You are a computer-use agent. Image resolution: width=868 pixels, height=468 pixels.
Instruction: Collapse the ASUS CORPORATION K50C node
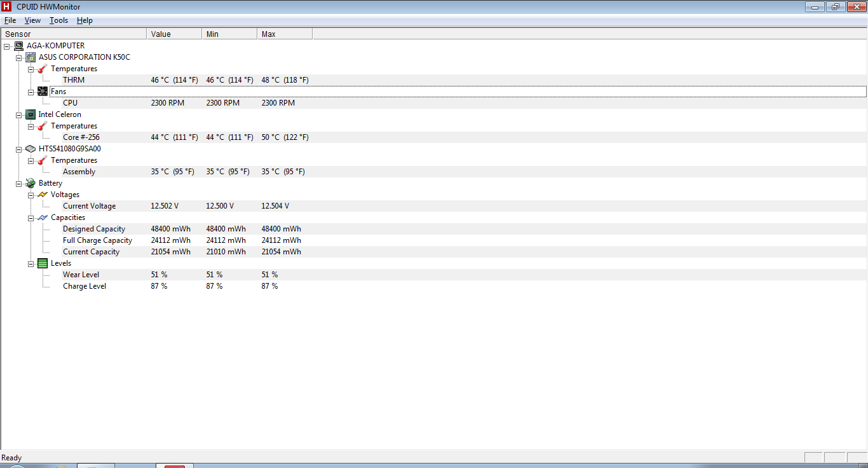(x=18, y=57)
